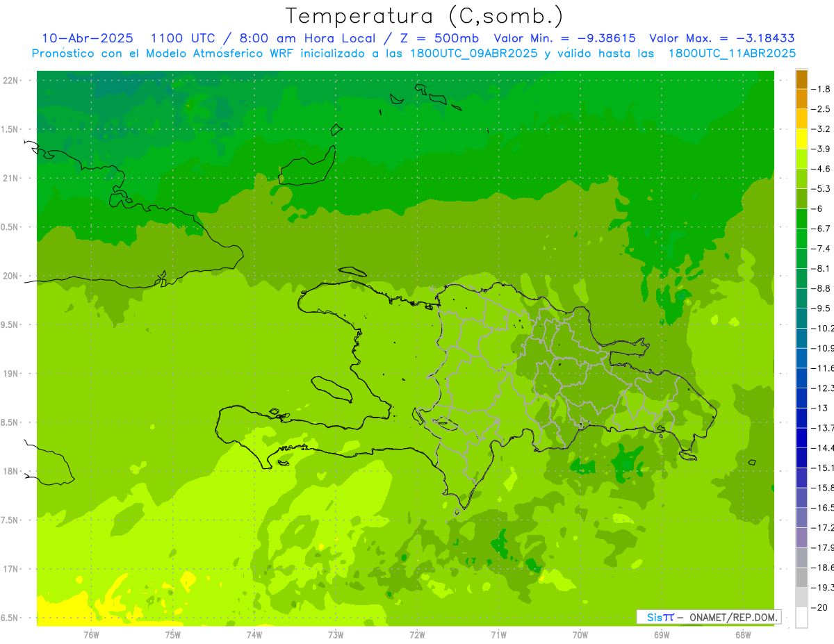
Task: Click the '-20' legend value
Action: click(x=820, y=607)
